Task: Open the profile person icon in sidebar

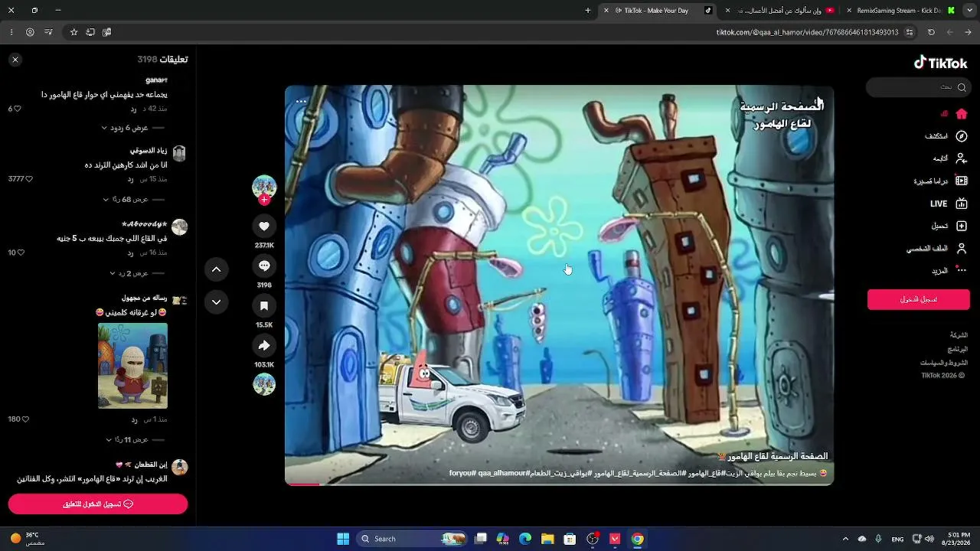Action: pyautogui.click(x=962, y=249)
